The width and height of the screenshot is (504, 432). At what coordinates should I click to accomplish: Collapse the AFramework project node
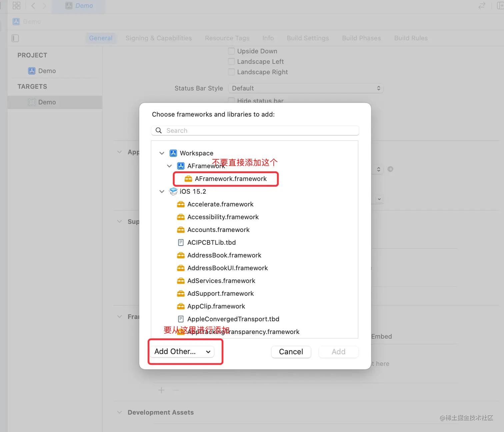[x=169, y=166]
